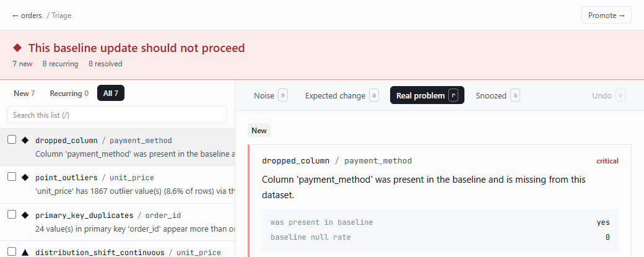The height and width of the screenshot is (257, 644).
Task: Click red diamond icon in banner heading
Action: 17,48
